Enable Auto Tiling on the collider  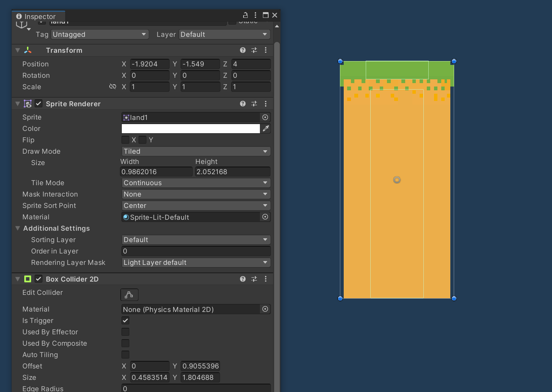[x=125, y=354]
